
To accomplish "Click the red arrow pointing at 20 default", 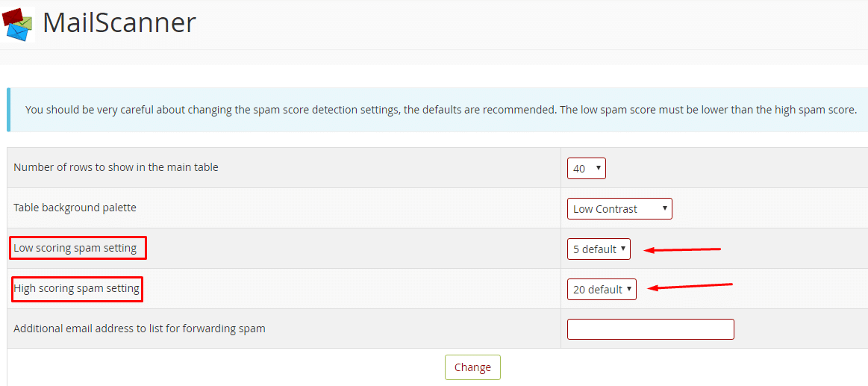I will (690, 286).
